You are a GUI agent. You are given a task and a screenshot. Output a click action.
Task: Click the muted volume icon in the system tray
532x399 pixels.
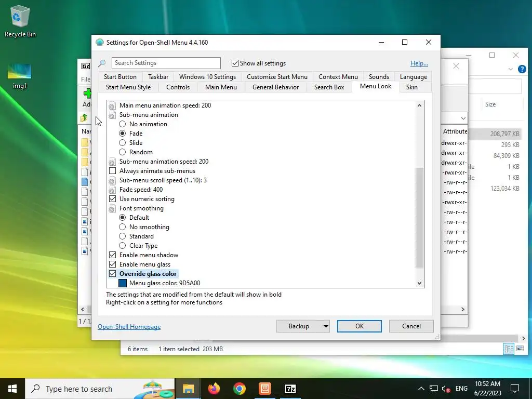(446, 389)
